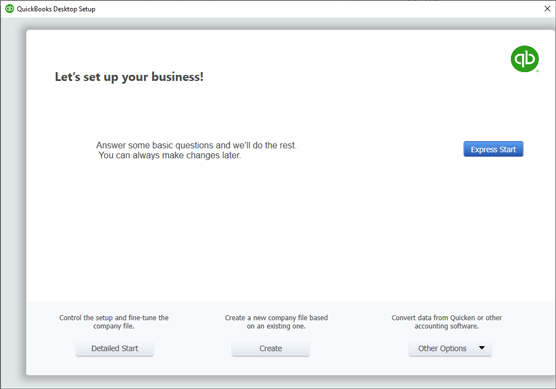Open the Other Options dropdown
Viewport: 556px width, 389px height.
click(450, 349)
